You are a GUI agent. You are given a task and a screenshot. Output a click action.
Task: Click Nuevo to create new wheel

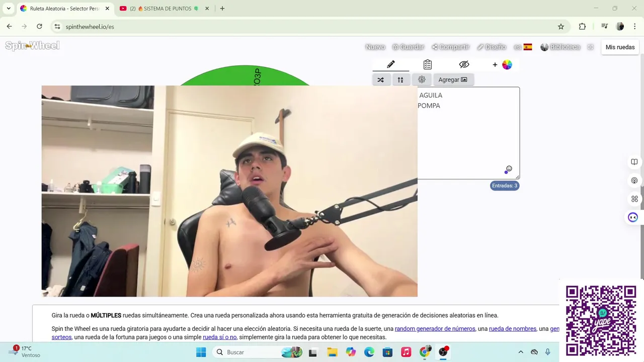pyautogui.click(x=375, y=47)
